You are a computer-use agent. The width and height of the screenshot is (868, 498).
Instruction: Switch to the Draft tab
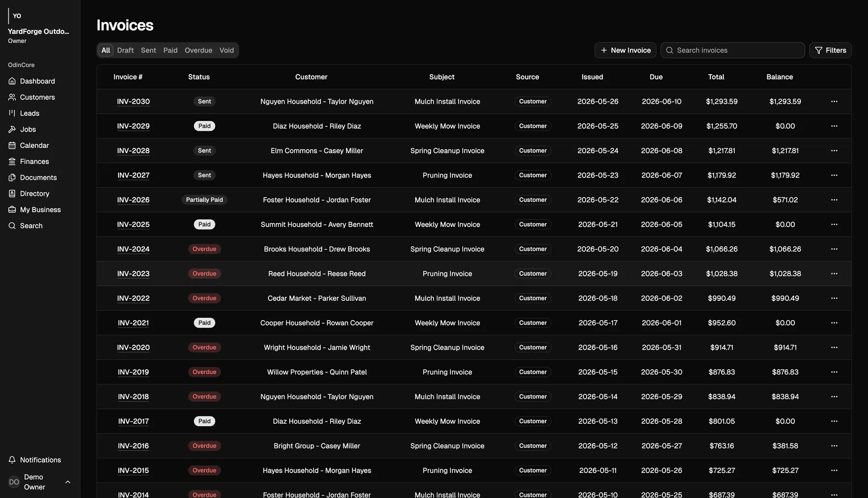[125, 50]
